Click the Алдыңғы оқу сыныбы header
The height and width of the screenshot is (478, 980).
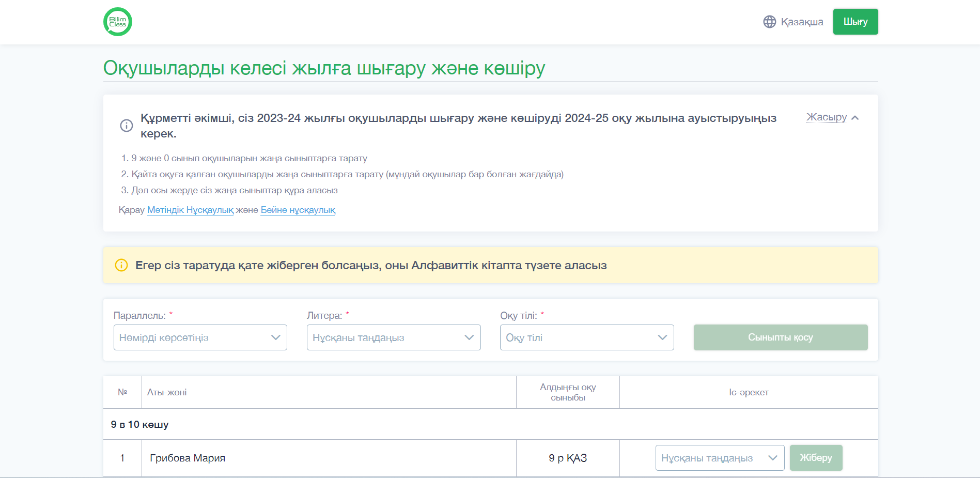coord(568,392)
